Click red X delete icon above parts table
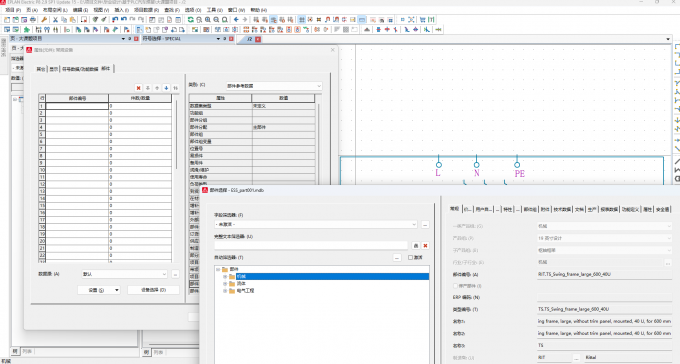 138,88
